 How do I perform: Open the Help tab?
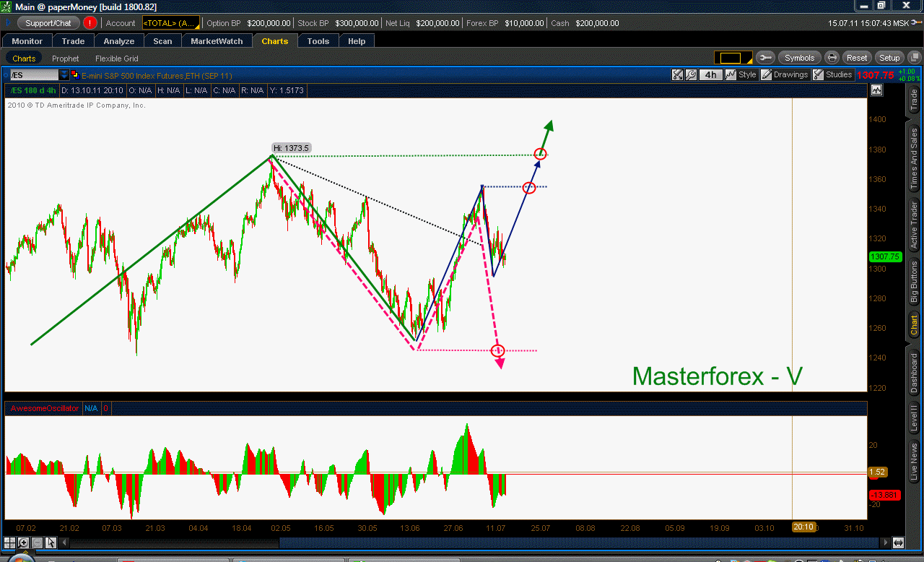coord(357,41)
